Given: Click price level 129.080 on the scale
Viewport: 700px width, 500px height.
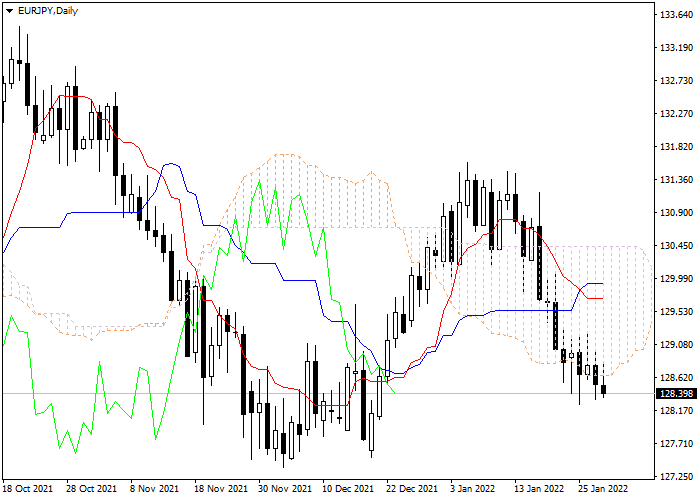Looking at the screenshot, I should (677, 345).
